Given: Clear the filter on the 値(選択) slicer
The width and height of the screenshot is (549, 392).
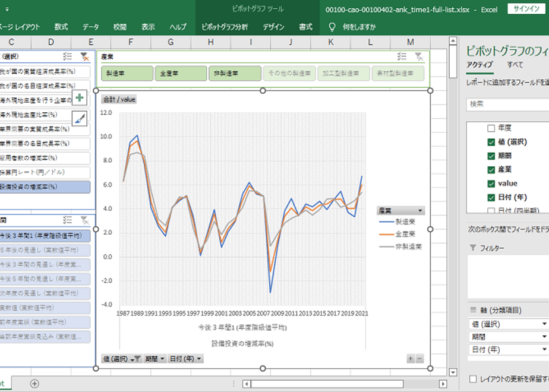Looking at the screenshot, I should click(x=84, y=56).
